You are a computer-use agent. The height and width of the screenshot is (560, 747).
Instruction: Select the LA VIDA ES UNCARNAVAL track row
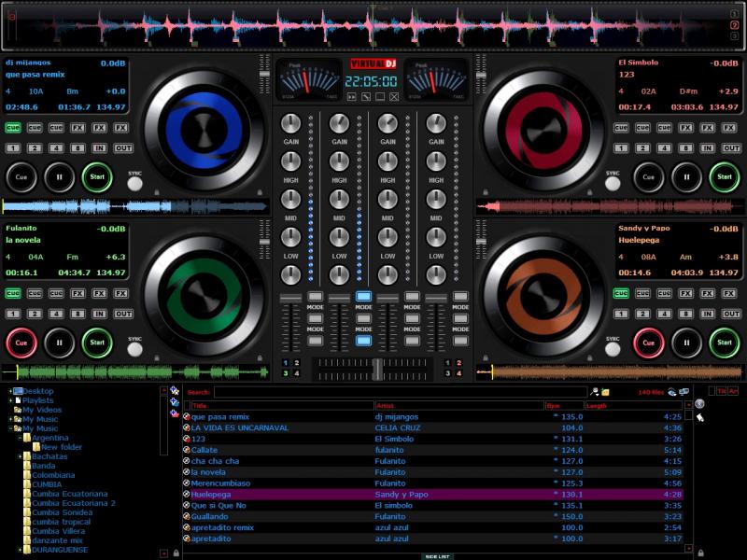click(x=432, y=427)
